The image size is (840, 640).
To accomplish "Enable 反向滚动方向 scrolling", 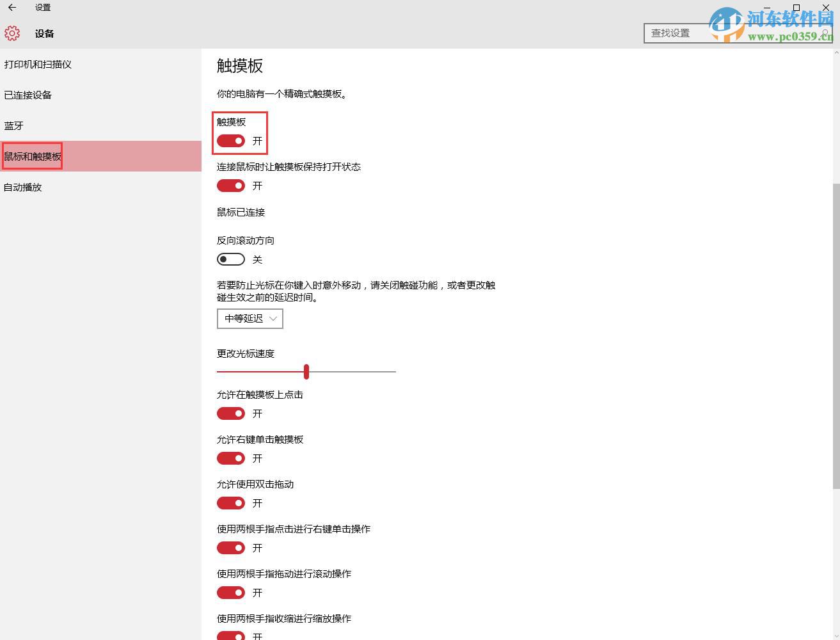I will point(230,259).
